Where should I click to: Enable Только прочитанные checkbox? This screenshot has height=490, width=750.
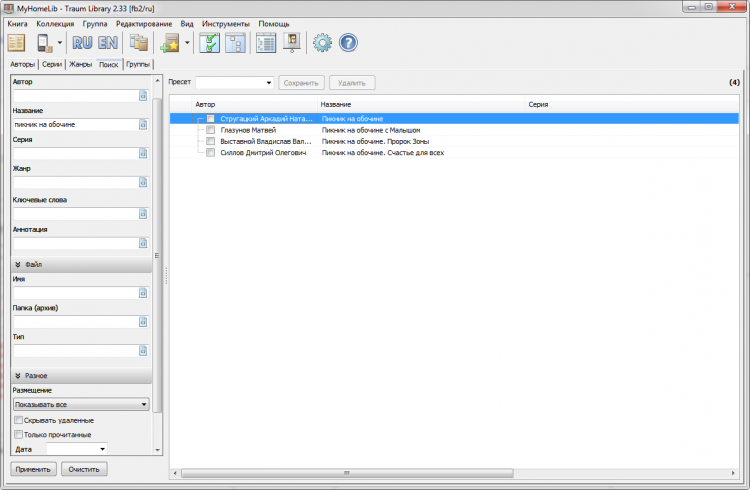(19, 434)
